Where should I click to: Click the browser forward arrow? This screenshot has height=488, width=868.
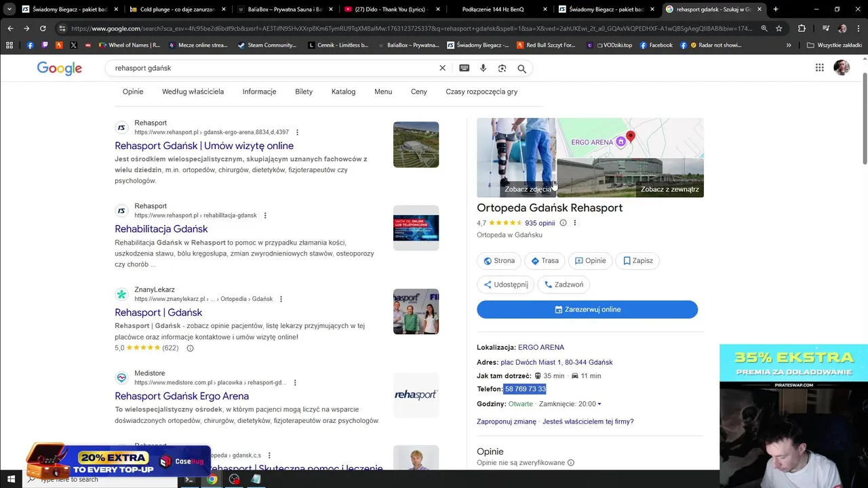click(x=26, y=28)
